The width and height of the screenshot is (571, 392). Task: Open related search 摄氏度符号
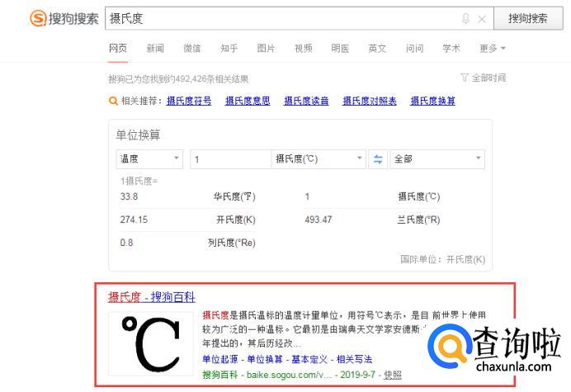pyautogui.click(x=189, y=101)
